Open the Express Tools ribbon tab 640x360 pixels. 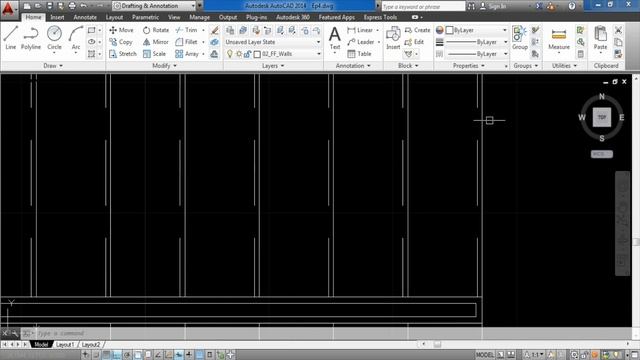[380, 17]
